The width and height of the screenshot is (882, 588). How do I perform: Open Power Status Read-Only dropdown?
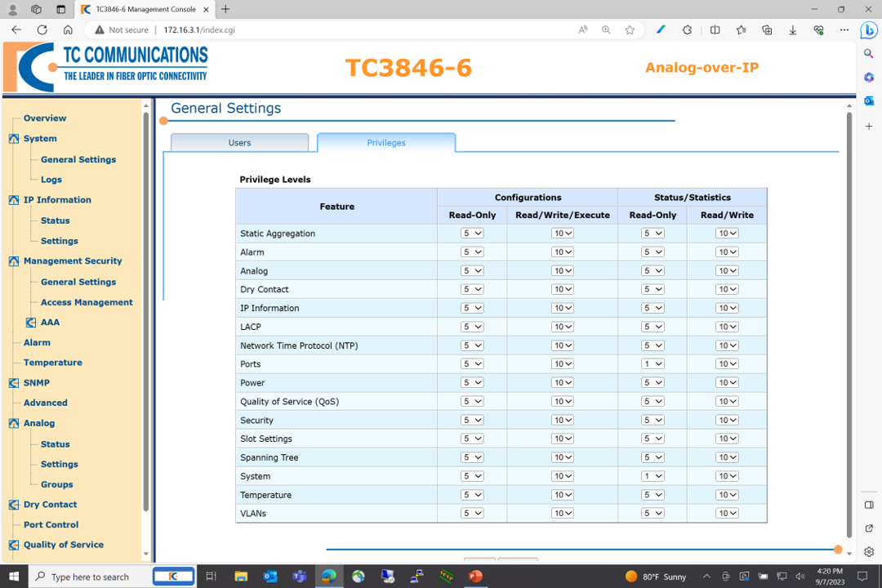(x=653, y=383)
